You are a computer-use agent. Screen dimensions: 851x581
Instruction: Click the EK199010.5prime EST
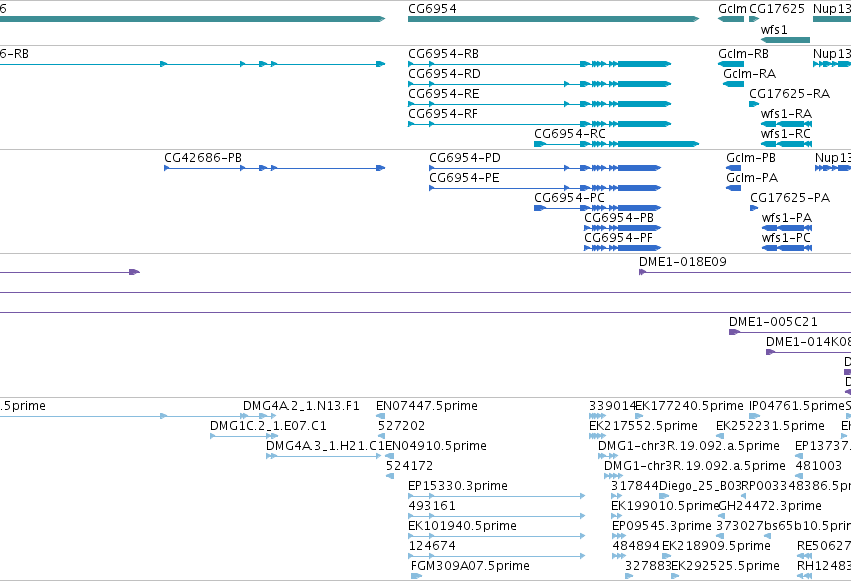coord(617,516)
